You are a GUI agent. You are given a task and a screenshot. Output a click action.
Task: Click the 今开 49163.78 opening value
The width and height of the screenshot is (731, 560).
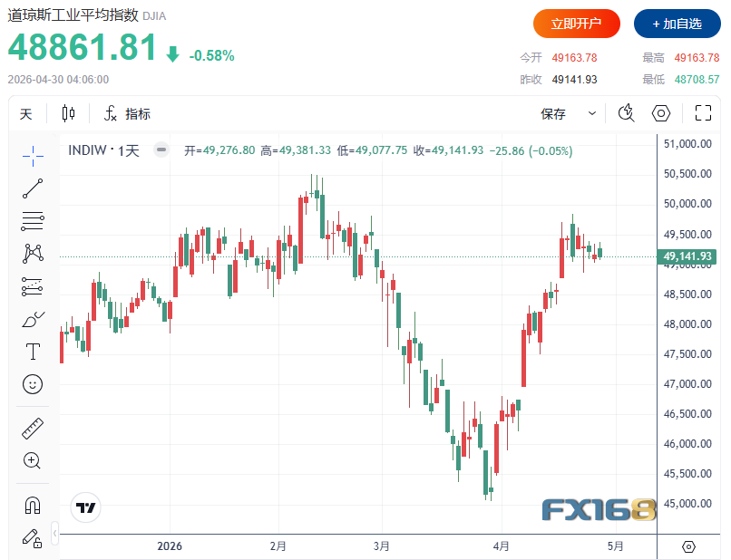pyautogui.click(x=559, y=58)
